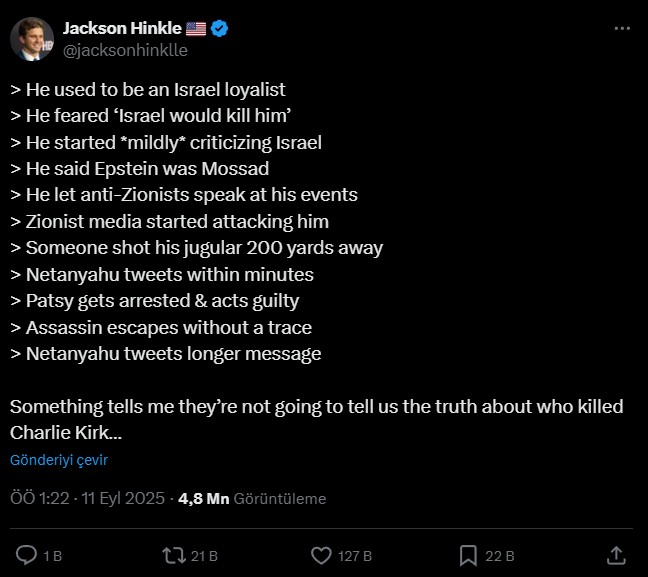Translate post via Gönderiyi çevir
The image size is (648, 577).
pyautogui.click(x=59, y=460)
